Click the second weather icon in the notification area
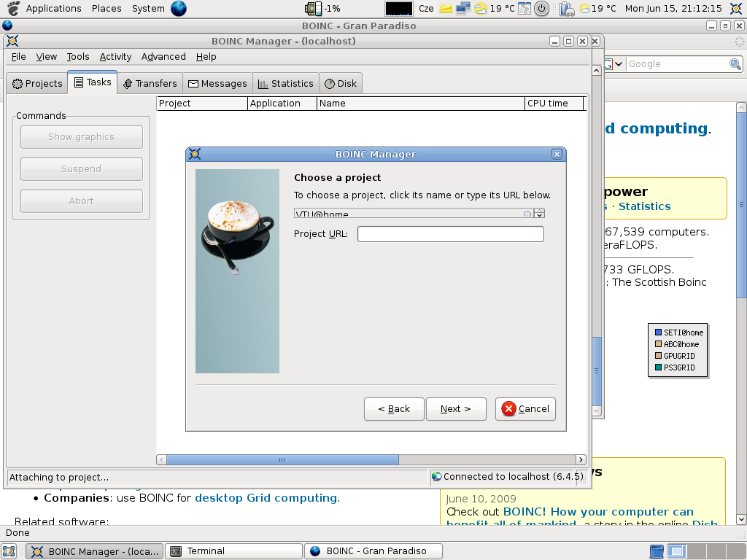This screenshot has width=747, height=560. pyautogui.click(x=584, y=9)
